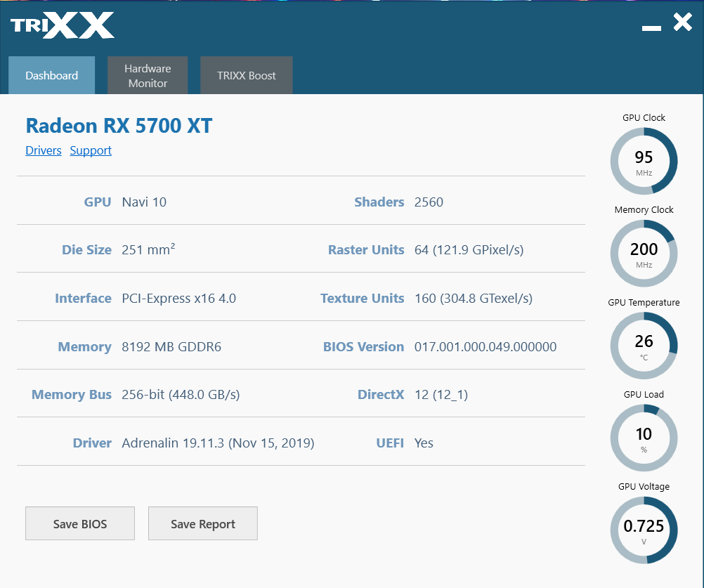Image resolution: width=704 pixels, height=588 pixels.
Task: Minimize the TRIXX window
Action: tap(651, 28)
